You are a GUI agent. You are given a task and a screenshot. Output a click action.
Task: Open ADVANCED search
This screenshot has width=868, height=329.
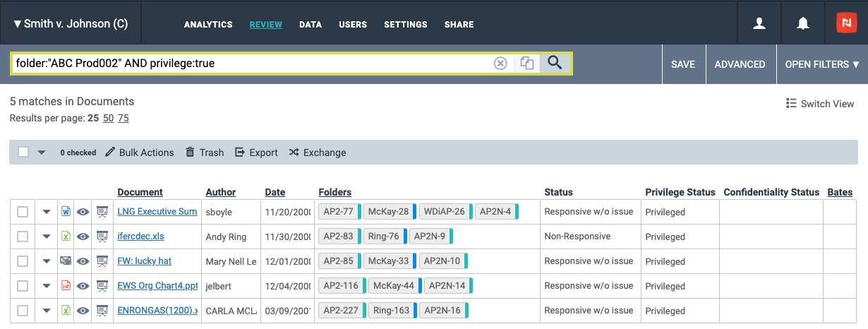click(x=740, y=64)
